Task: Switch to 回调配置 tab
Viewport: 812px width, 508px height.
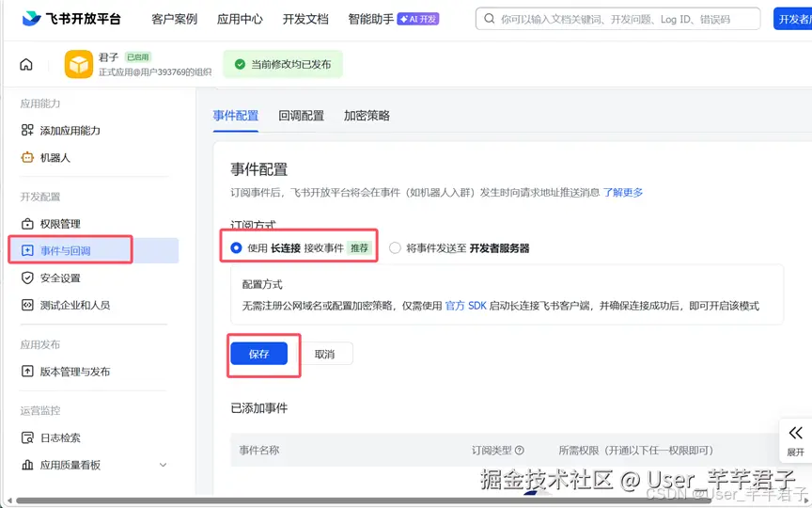Action: click(x=302, y=116)
